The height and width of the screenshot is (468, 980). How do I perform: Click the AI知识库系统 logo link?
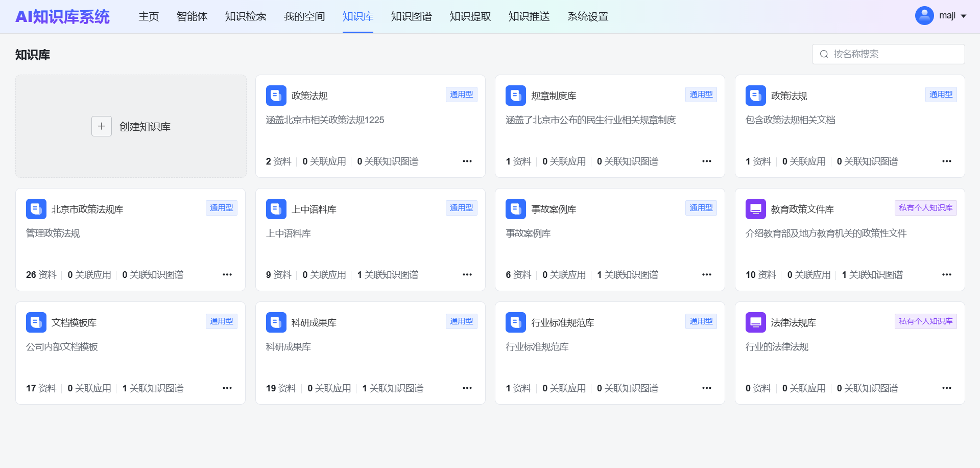(62, 17)
